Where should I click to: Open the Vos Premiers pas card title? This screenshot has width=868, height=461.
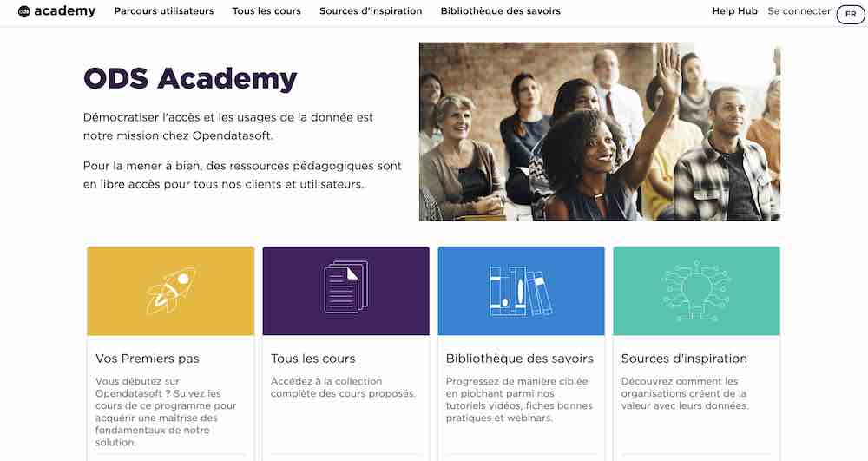148,359
